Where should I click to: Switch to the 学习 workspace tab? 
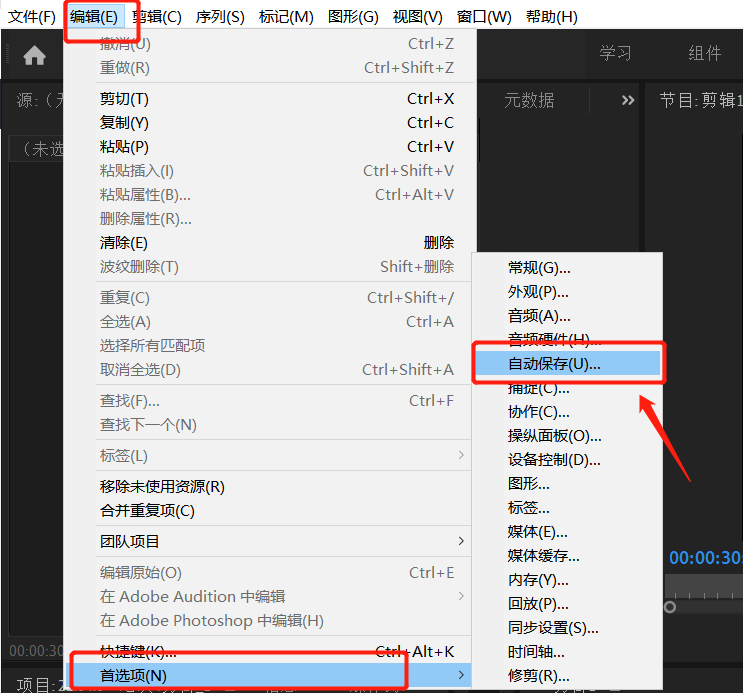(615, 53)
